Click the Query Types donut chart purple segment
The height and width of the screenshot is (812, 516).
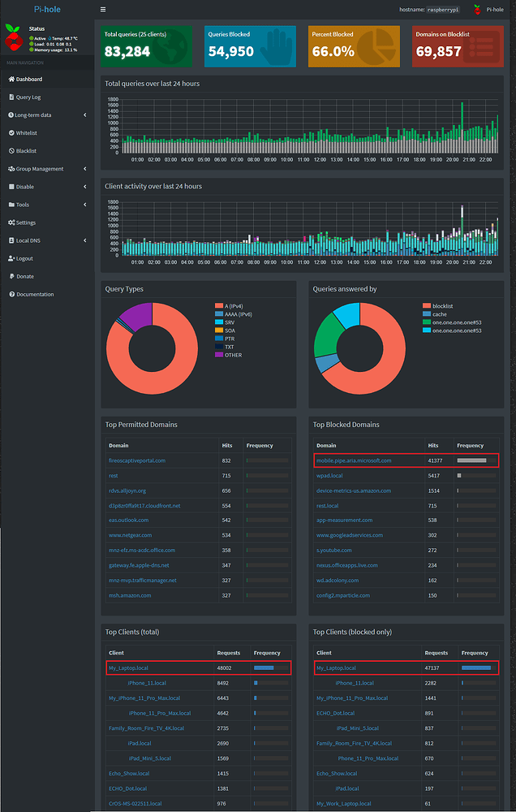137,317
